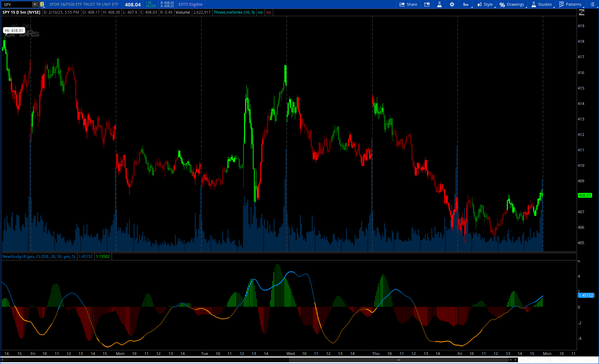
Task: Open the calendar alert icon in toolbar
Action: (427, 4)
